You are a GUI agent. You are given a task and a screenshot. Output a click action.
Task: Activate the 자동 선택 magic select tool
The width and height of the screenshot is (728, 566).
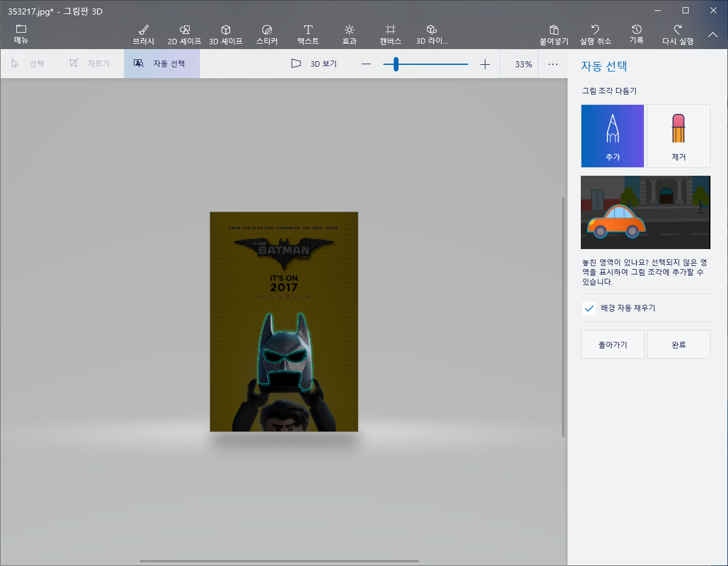(162, 64)
